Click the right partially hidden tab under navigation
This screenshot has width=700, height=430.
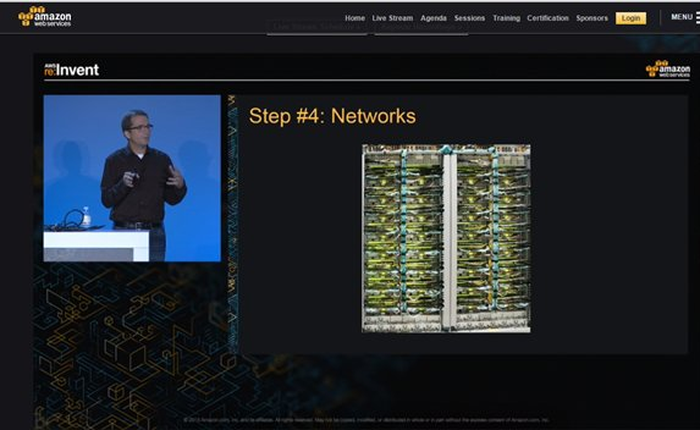click(x=420, y=31)
